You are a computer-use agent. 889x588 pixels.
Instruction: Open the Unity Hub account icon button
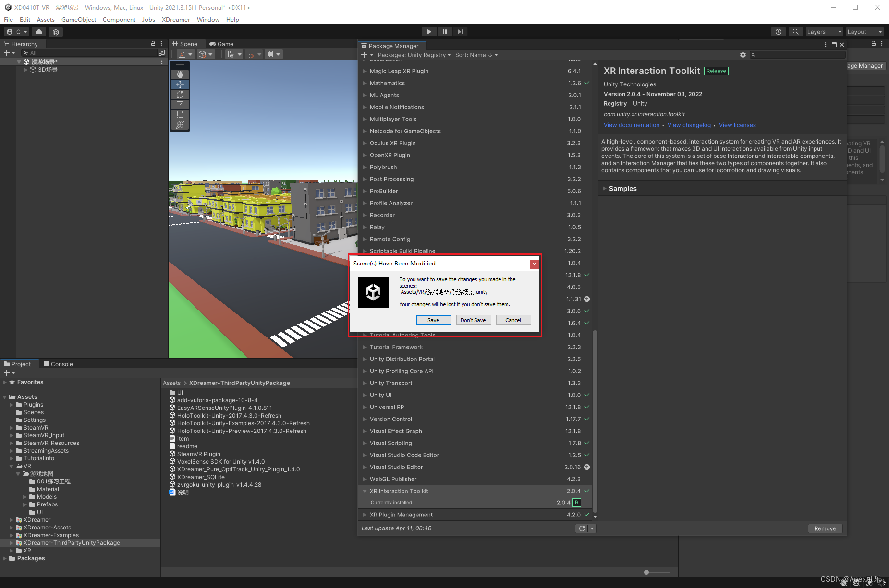coord(17,32)
